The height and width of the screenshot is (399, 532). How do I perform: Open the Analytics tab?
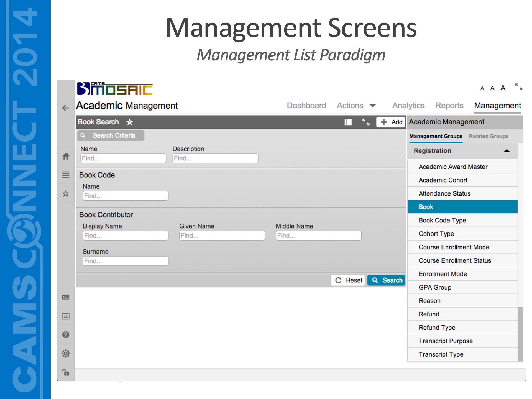tap(408, 106)
